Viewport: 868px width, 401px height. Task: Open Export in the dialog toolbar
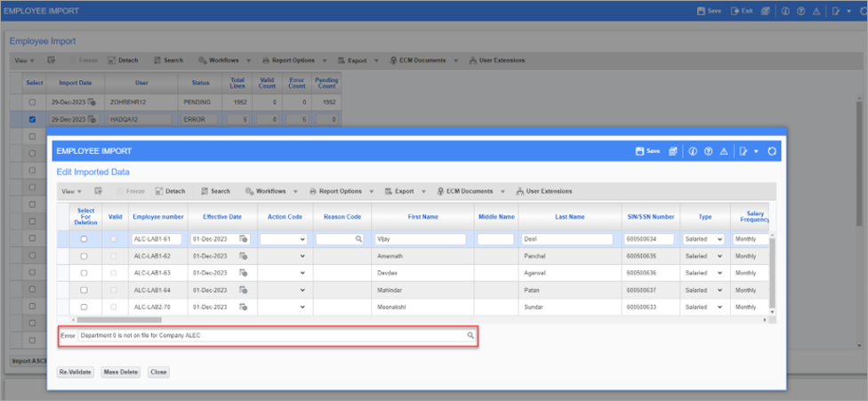pyautogui.click(x=399, y=191)
